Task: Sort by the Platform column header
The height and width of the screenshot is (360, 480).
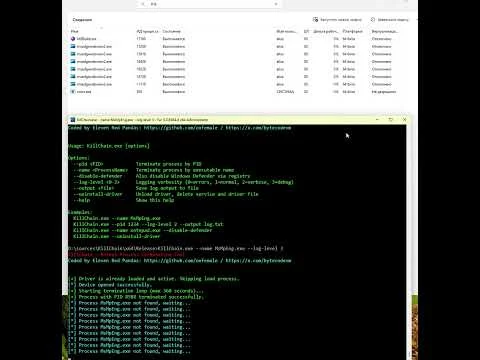Action: pos(353,31)
